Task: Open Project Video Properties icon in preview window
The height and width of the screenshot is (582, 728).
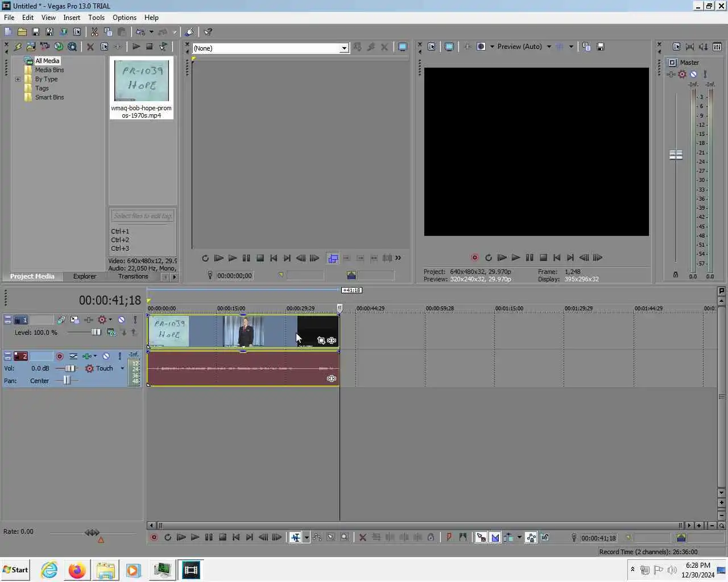Action: point(431,47)
